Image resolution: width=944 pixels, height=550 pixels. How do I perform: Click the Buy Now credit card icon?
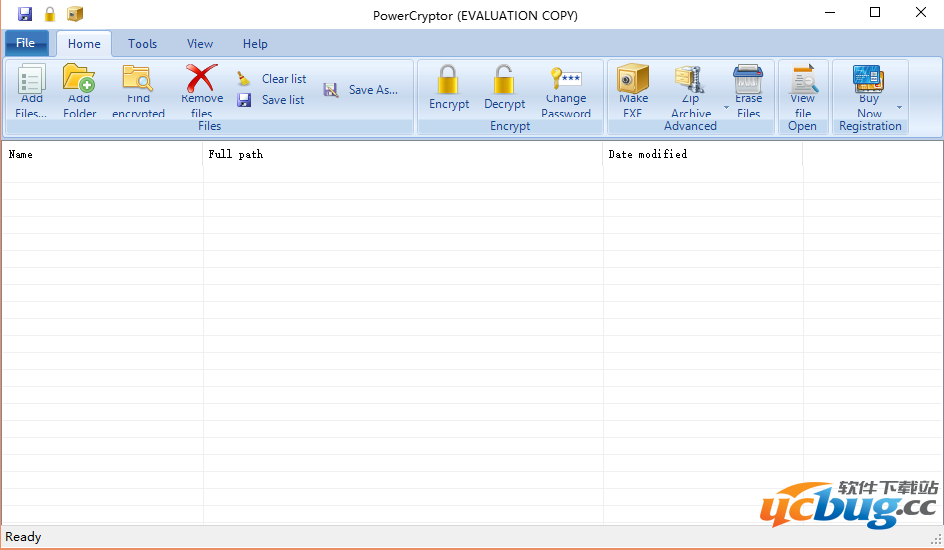[x=868, y=79]
